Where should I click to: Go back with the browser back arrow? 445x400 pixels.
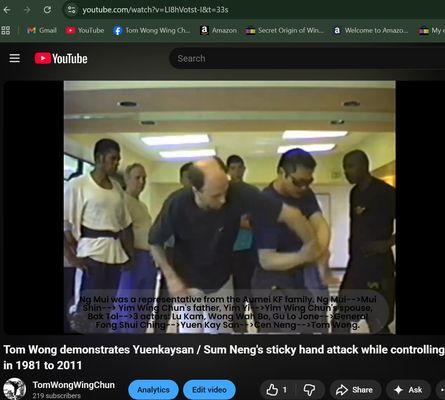(x=7, y=10)
